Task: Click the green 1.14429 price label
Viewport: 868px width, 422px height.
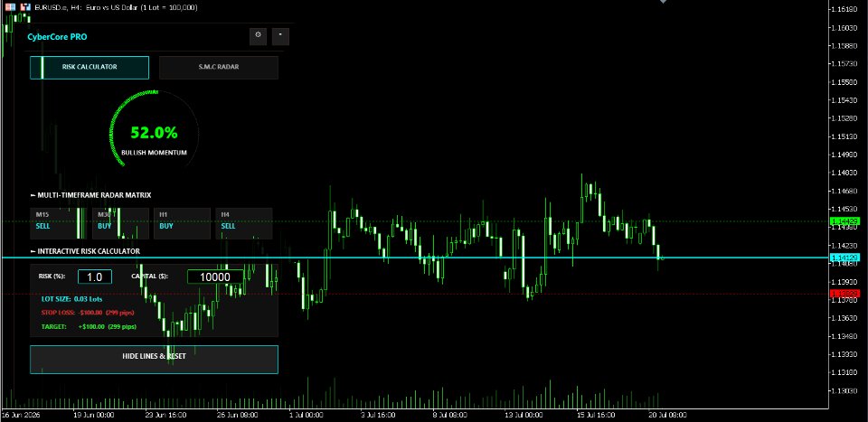Action: coord(844,221)
